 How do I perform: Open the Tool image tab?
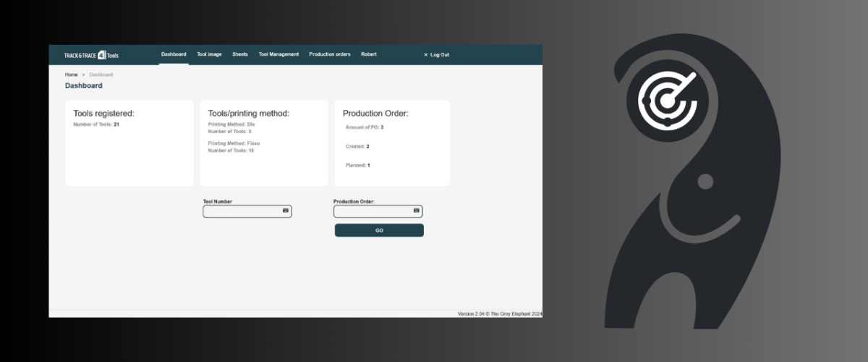pos(209,54)
